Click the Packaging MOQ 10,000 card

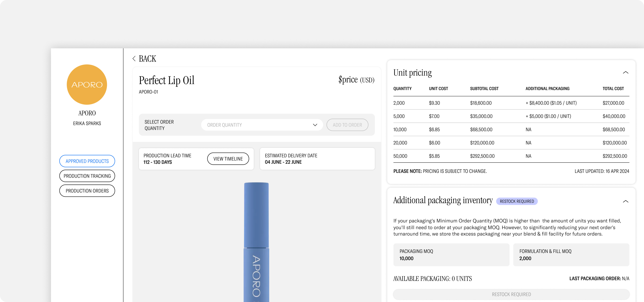451,255
